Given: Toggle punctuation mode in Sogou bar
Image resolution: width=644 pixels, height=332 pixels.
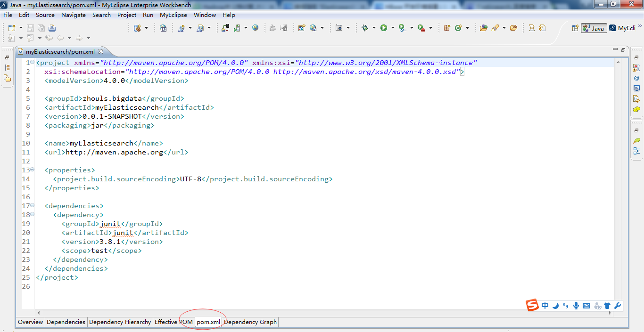Looking at the screenshot, I should (565, 306).
